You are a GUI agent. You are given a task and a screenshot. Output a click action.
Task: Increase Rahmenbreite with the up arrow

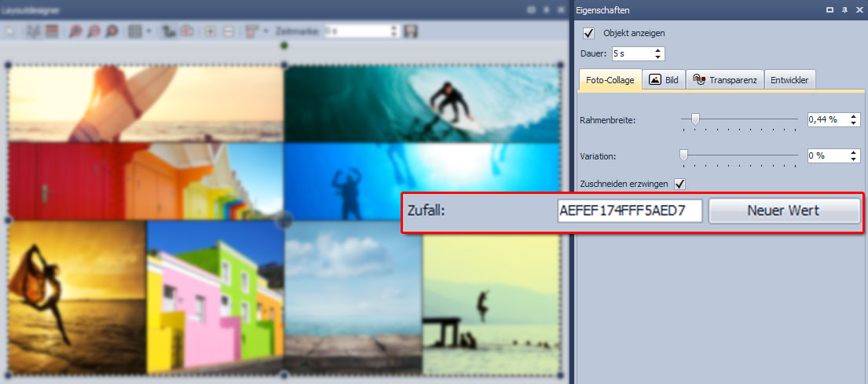pos(854,116)
